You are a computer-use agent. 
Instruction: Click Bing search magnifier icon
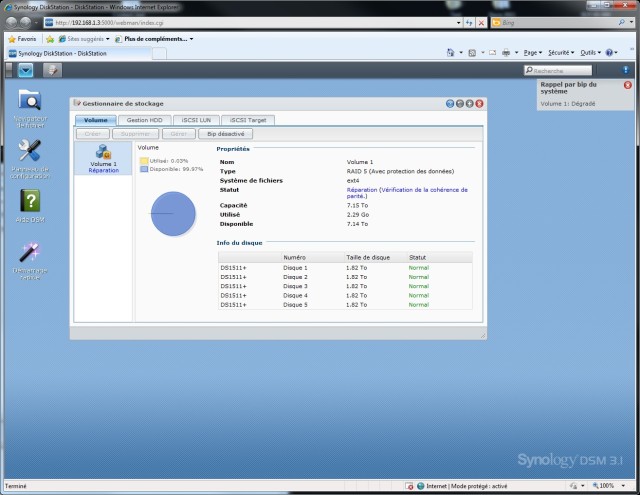[x=622, y=23]
